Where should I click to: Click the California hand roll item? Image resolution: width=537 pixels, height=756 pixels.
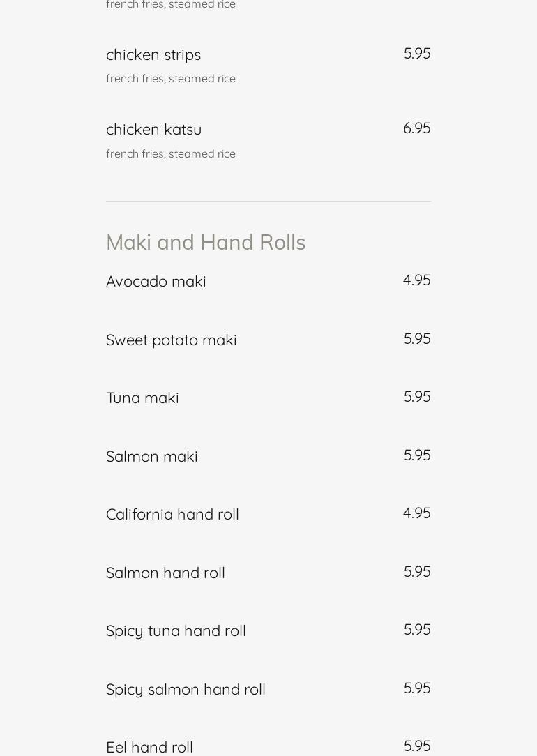(172, 514)
